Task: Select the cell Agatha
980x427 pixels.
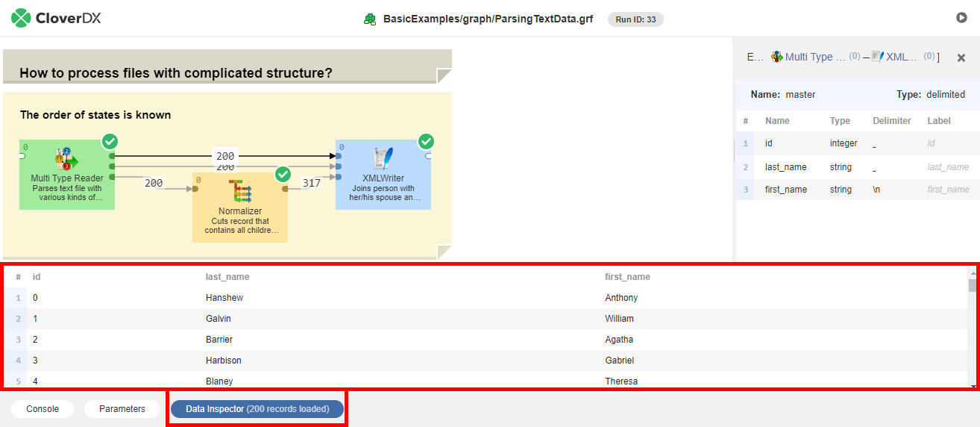Action: [619, 340]
